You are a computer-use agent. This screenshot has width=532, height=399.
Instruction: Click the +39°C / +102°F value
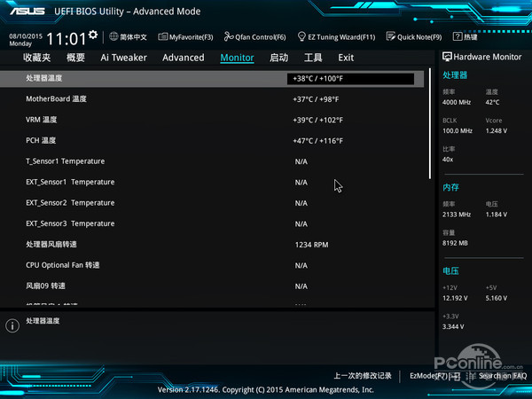pos(318,120)
